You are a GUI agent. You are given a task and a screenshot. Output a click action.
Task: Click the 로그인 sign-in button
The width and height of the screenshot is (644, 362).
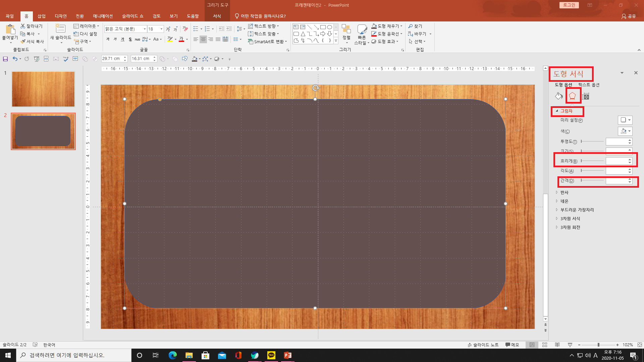569,5
